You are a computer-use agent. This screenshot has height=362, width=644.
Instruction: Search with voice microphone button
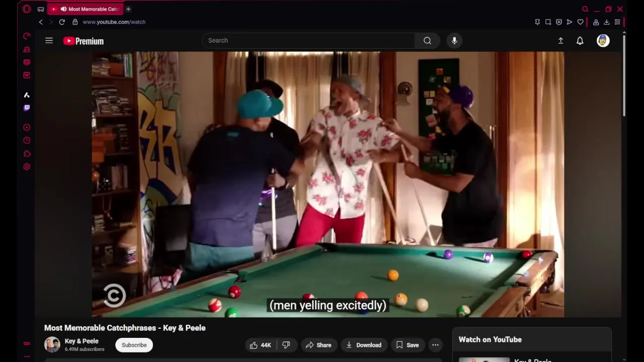(454, 41)
